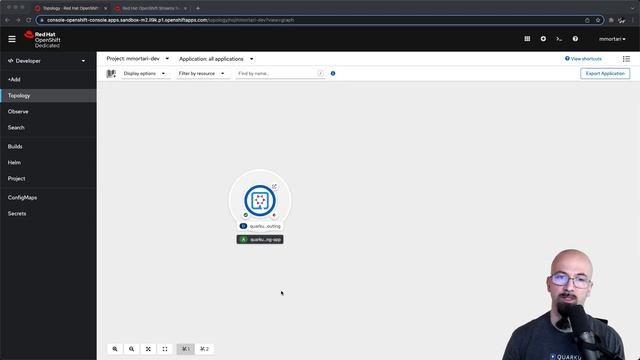The image size is (640, 360).
Task: Bookmark this page with star icon
Action: (598, 20)
